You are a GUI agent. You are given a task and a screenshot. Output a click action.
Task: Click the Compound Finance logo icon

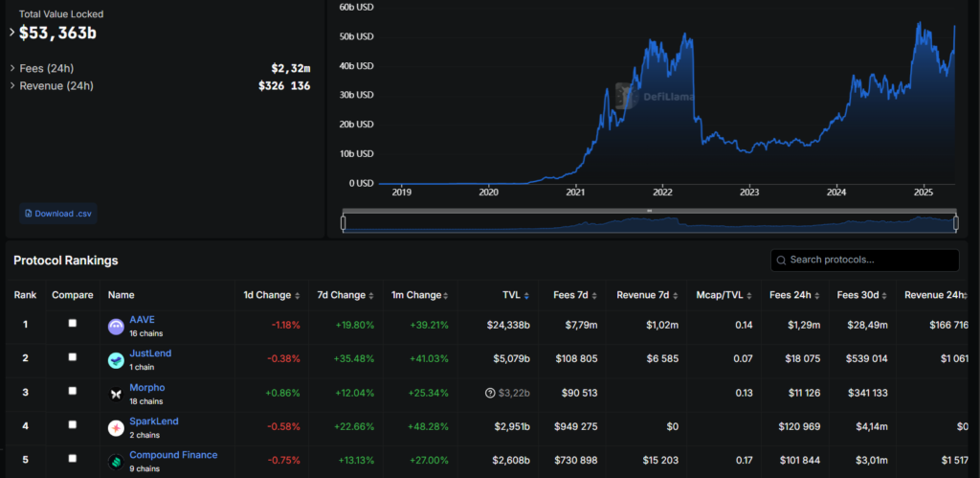116,461
